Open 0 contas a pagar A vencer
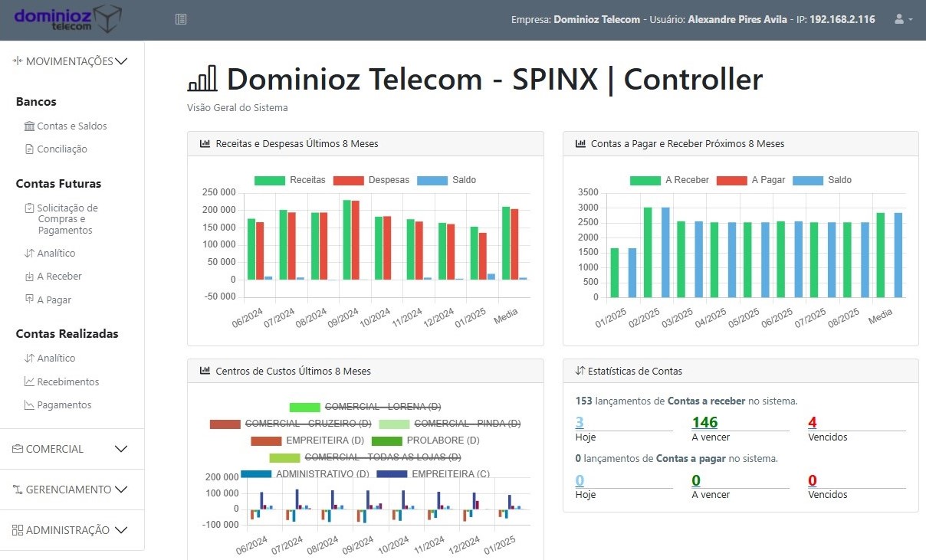926x560 pixels. [x=696, y=480]
